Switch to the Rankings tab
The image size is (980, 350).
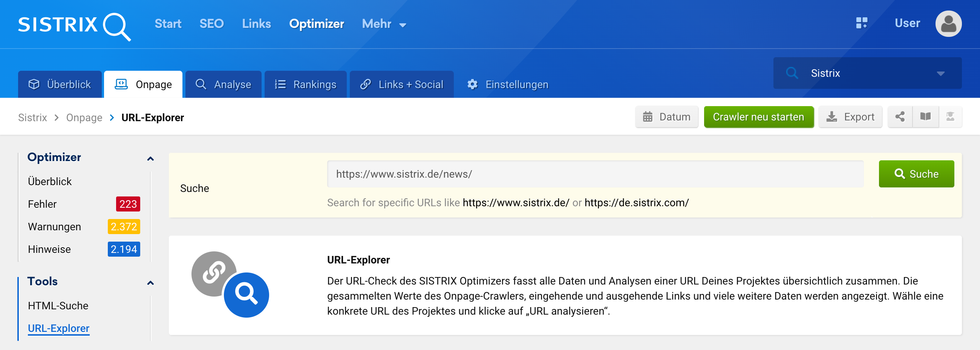[305, 84]
